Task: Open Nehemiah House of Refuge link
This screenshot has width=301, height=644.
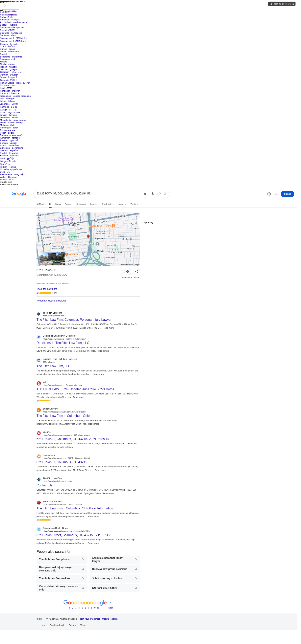Action: (52, 304)
